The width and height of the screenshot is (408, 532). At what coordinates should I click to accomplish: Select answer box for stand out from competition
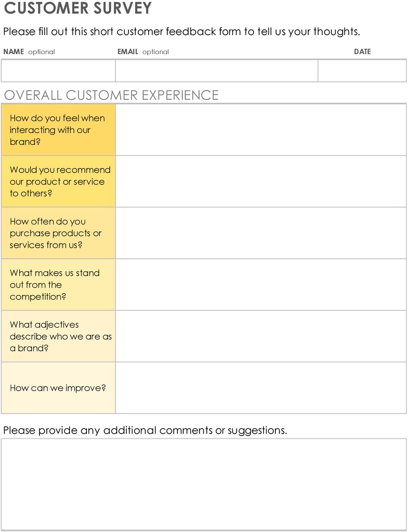click(x=261, y=284)
